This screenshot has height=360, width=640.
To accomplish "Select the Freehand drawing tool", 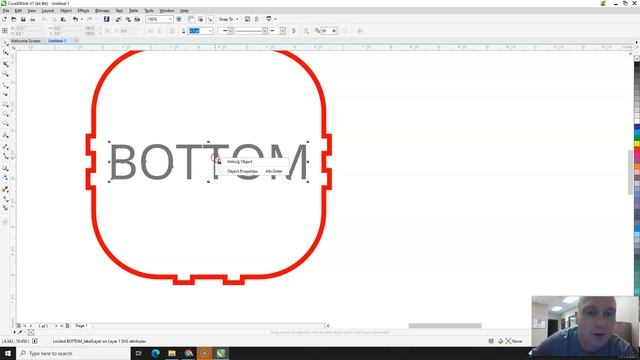I will [5, 85].
